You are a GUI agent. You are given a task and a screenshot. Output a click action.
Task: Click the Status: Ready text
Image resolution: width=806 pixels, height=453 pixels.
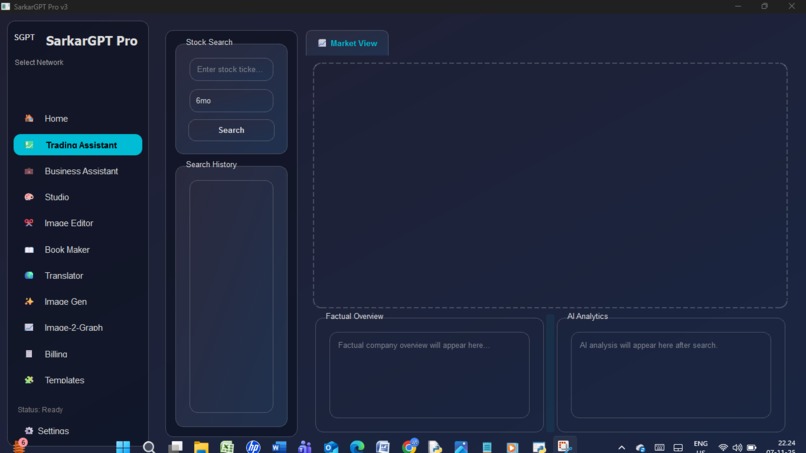point(40,410)
